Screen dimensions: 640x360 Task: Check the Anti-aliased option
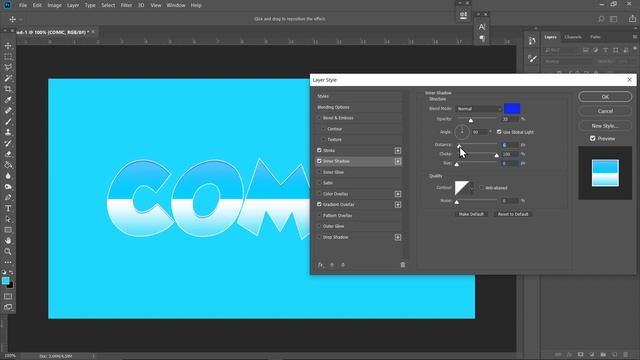pos(482,188)
